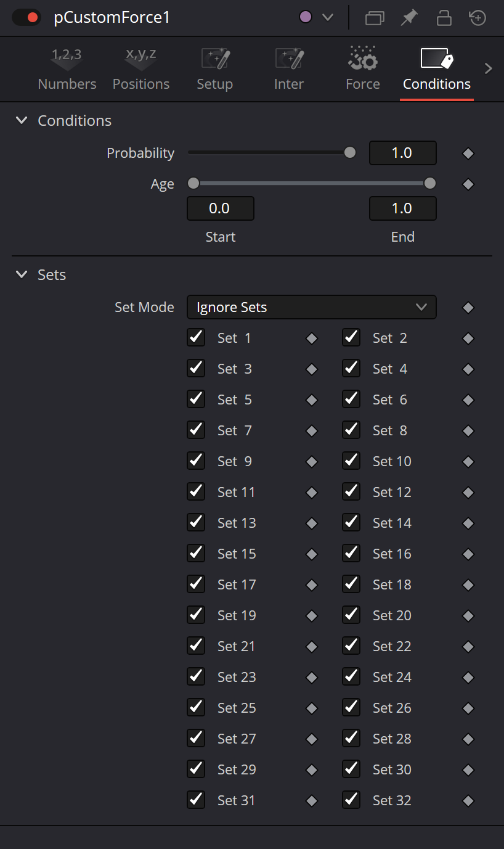Image resolution: width=504 pixels, height=849 pixels.
Task: Open the Set Mode dropdown
Action: coord(312,307)
